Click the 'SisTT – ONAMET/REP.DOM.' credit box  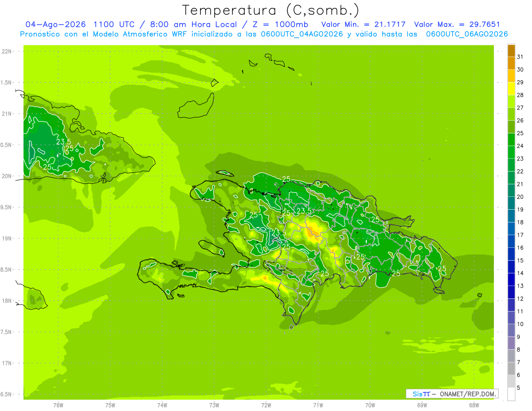pyautogui.click(x=452, y=394)
